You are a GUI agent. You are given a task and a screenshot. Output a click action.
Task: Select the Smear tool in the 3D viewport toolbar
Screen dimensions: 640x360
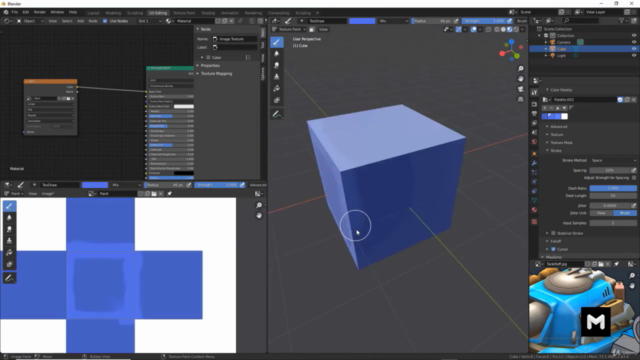(277, 65)
